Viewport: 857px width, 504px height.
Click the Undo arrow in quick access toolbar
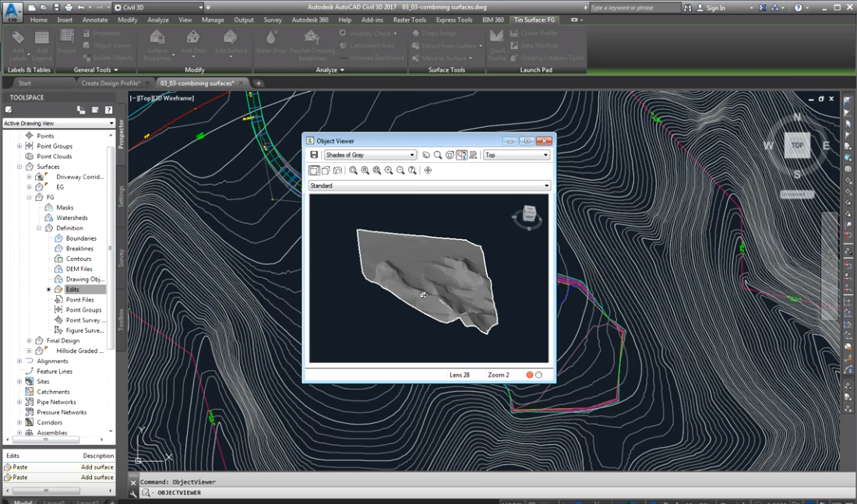tap(82, 8)
